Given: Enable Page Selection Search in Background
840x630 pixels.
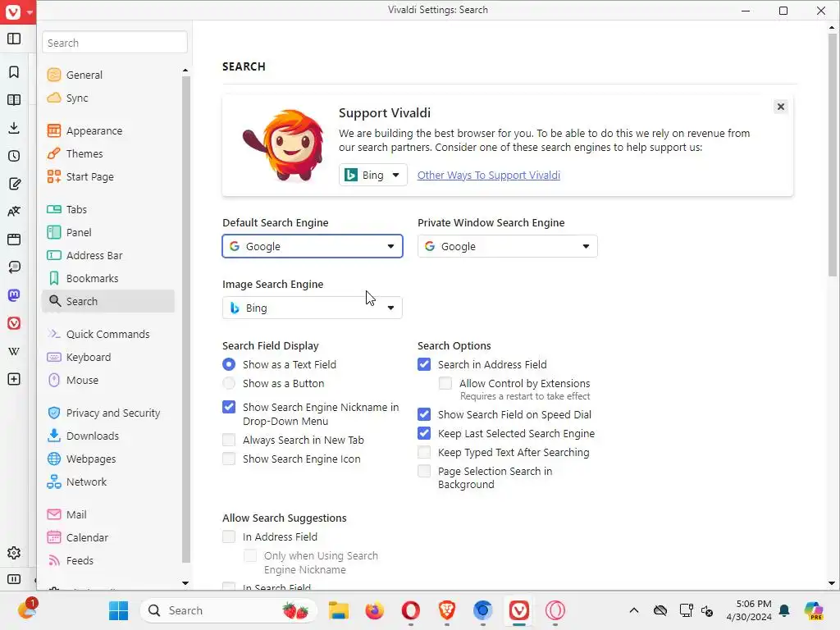Looking at the screenshot, I should 424,471.
